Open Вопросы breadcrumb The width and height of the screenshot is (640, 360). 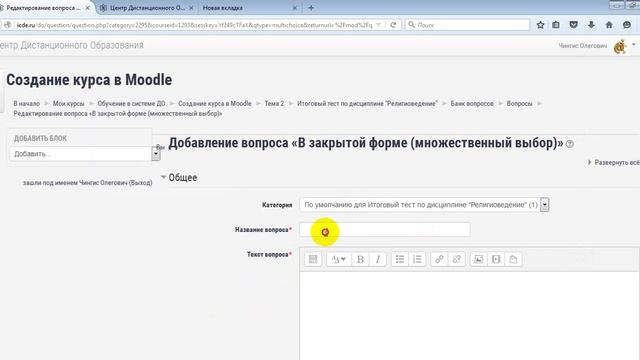click(x=520, y=104)
